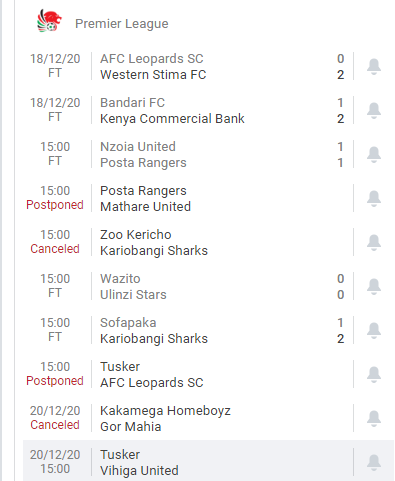Enable notification bell for Nzoia United match

374,154
